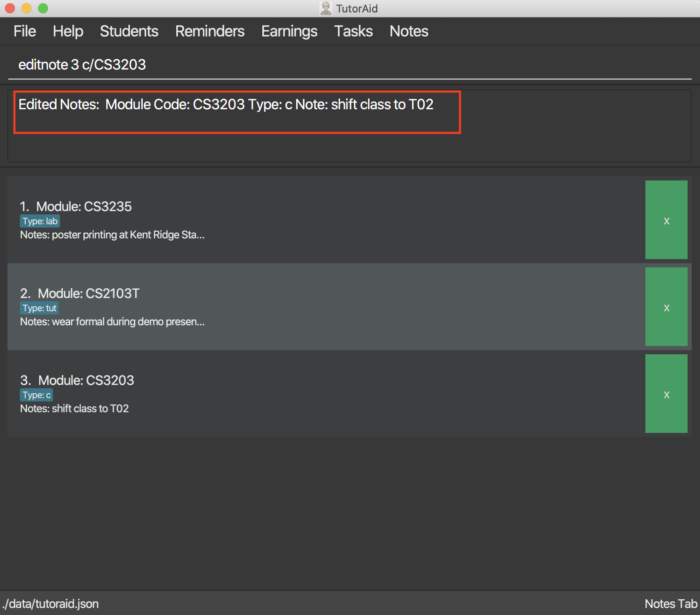
Task: Close the TutorAid window with the red button
Action: pyautogui.click(x=10, y=8)
